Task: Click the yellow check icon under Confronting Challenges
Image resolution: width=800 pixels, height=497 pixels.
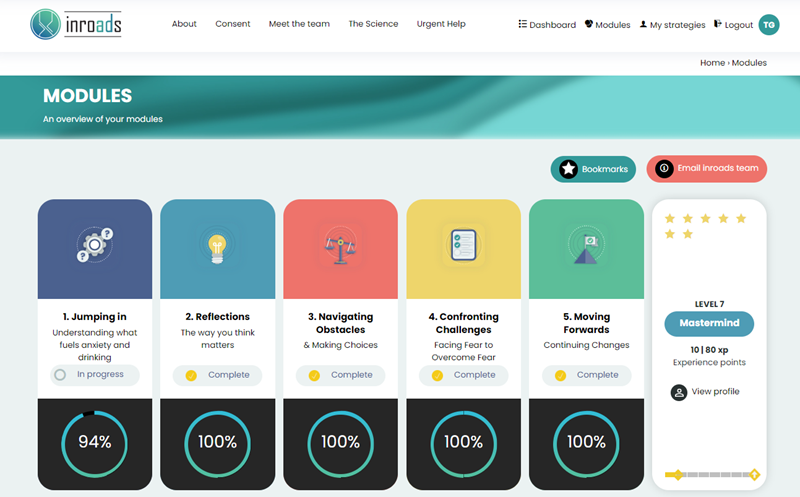Action: [x=437, y=376]
